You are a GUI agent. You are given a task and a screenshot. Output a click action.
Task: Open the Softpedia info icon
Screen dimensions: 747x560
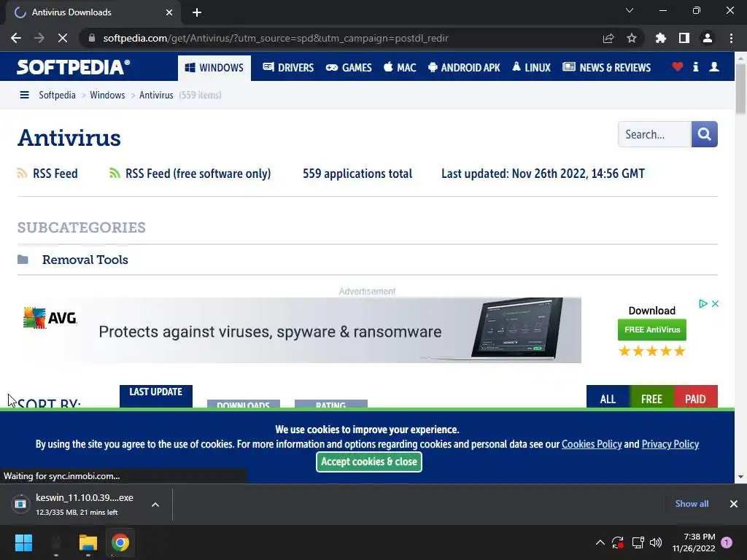(696, 66)
